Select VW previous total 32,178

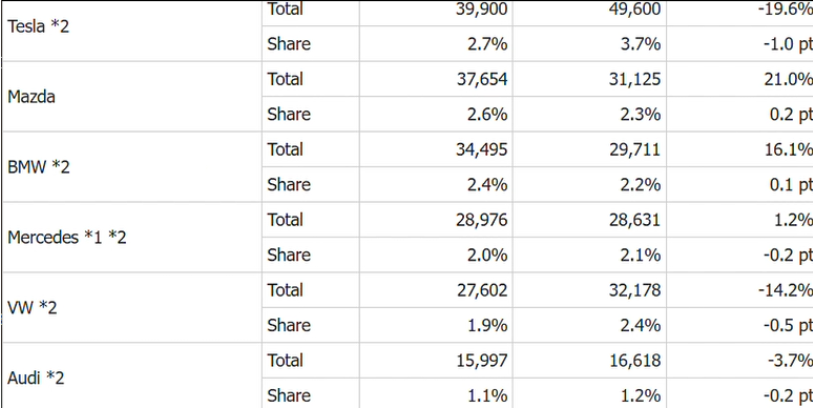(x=635, y=290)
